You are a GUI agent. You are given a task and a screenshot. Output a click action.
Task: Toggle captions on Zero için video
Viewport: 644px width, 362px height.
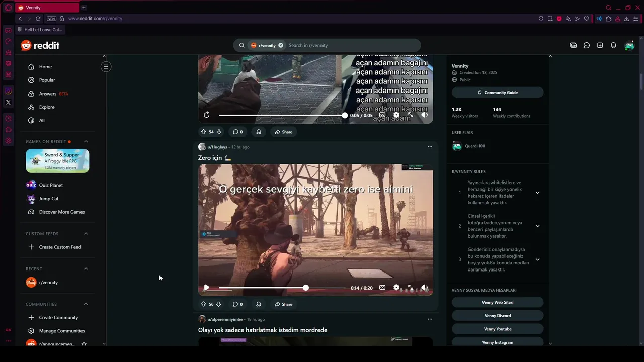pyautogui.click(x=382, y=288)
